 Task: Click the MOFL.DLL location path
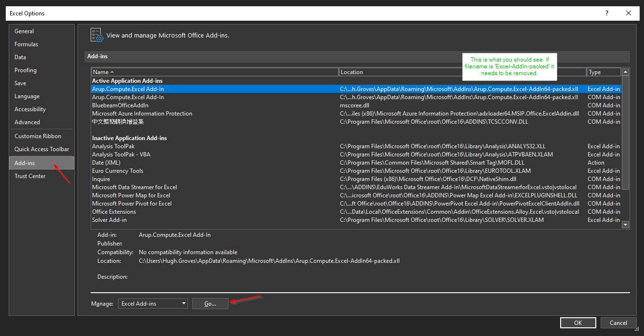431,163
